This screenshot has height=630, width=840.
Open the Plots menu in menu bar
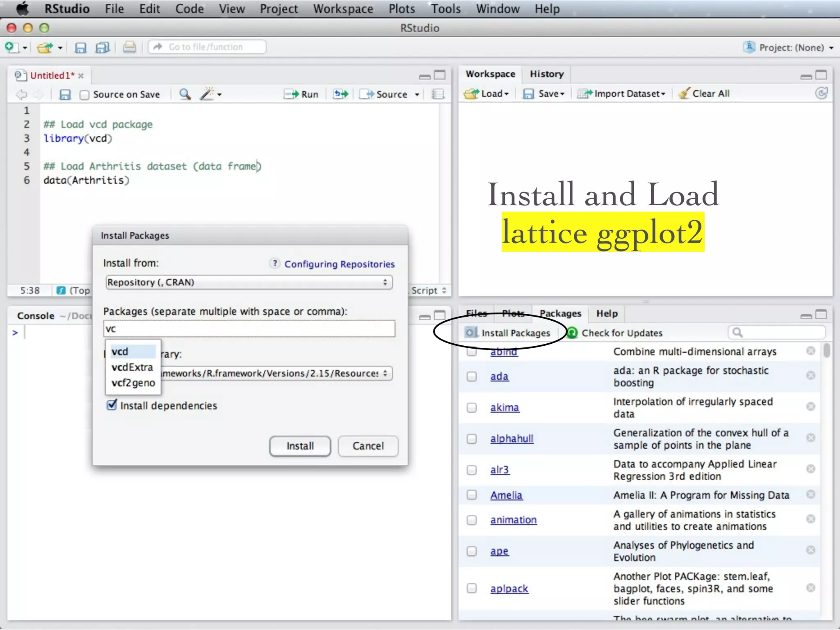tap(402, 9)
